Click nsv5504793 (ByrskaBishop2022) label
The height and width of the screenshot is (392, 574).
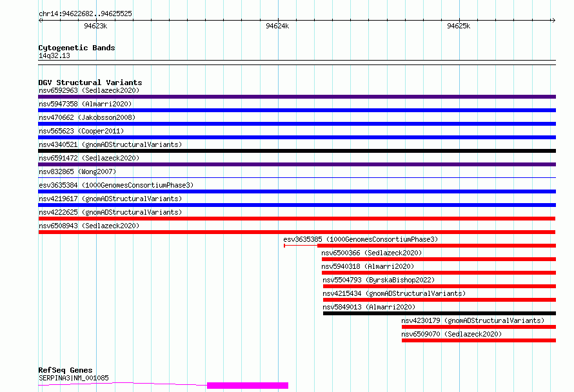click(379, 280)
